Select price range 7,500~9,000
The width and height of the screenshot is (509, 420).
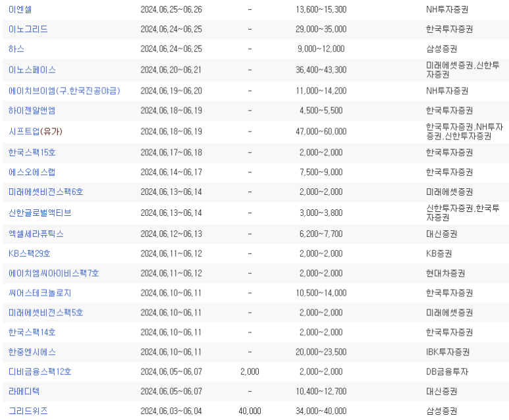(321, 172)
